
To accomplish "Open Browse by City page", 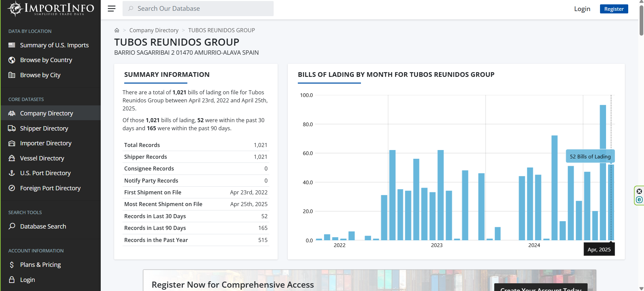I will (40, 75).
